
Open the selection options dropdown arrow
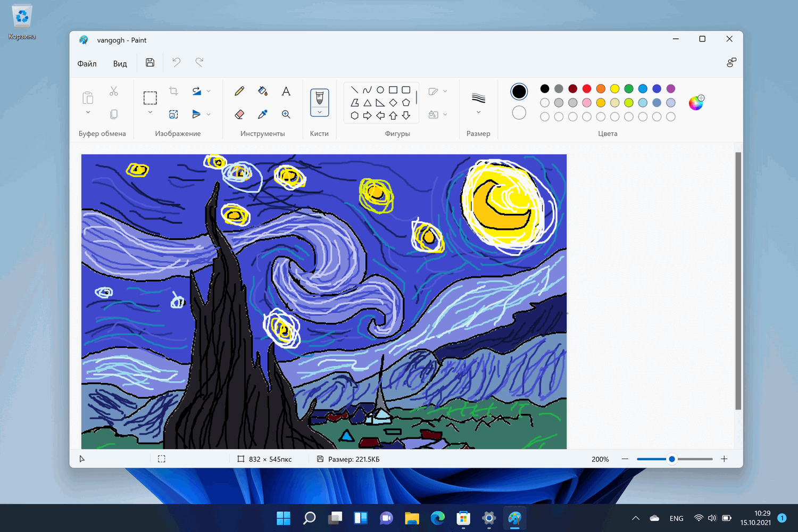[x=150, y=112]
